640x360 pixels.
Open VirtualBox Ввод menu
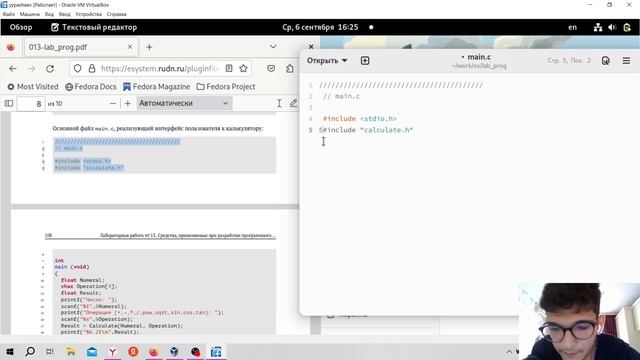(64, 14)
